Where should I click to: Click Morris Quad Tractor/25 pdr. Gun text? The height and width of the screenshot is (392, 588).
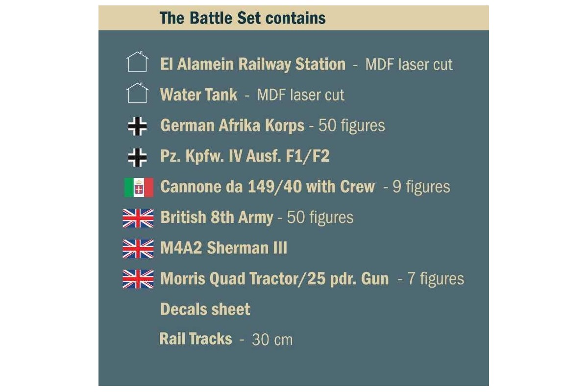pos(274,279)
